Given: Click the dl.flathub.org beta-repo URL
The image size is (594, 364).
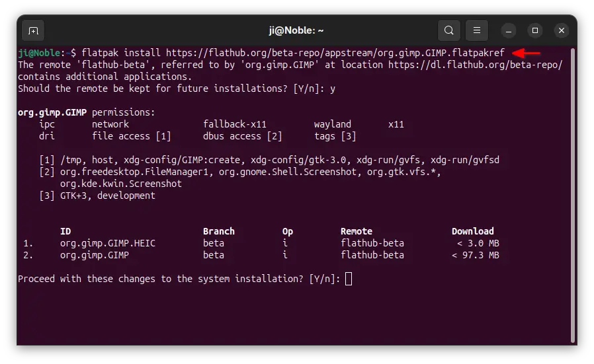Looking at the screenshot, I should pos(476,65).
